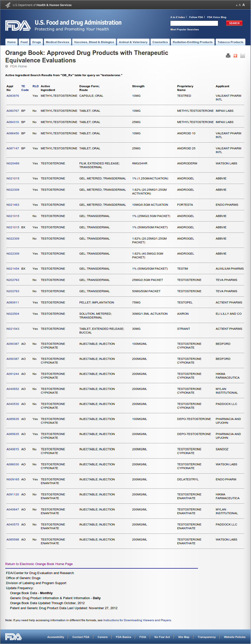Image resolution: width=251 pixels, height=644 pixels.
Task: Open the FDA Voice Blog link
Action: (217, 17)
